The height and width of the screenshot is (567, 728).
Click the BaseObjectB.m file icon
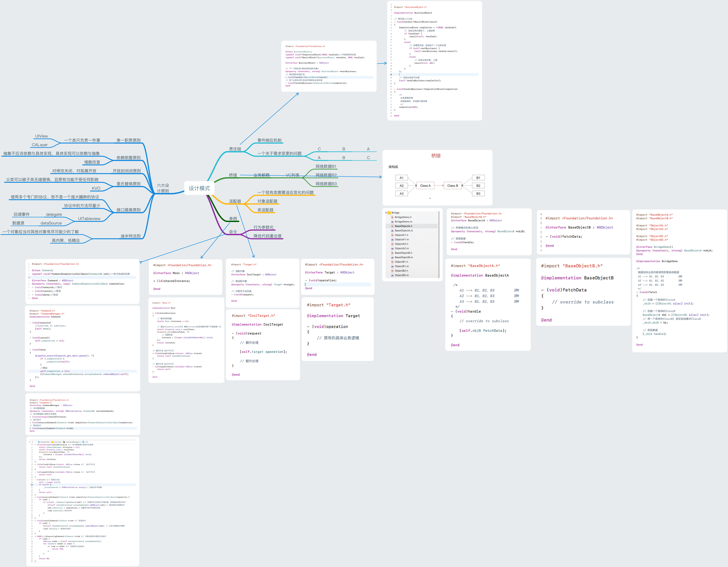(x=392, y=257)
